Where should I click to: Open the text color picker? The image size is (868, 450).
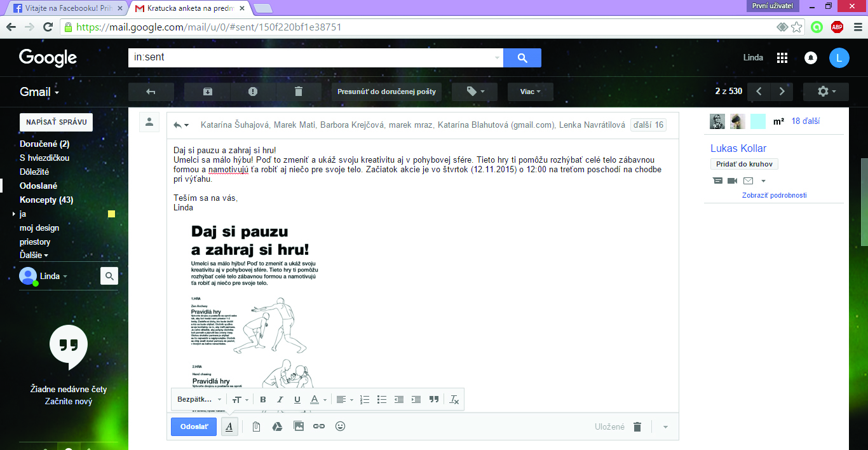(317, 400)
